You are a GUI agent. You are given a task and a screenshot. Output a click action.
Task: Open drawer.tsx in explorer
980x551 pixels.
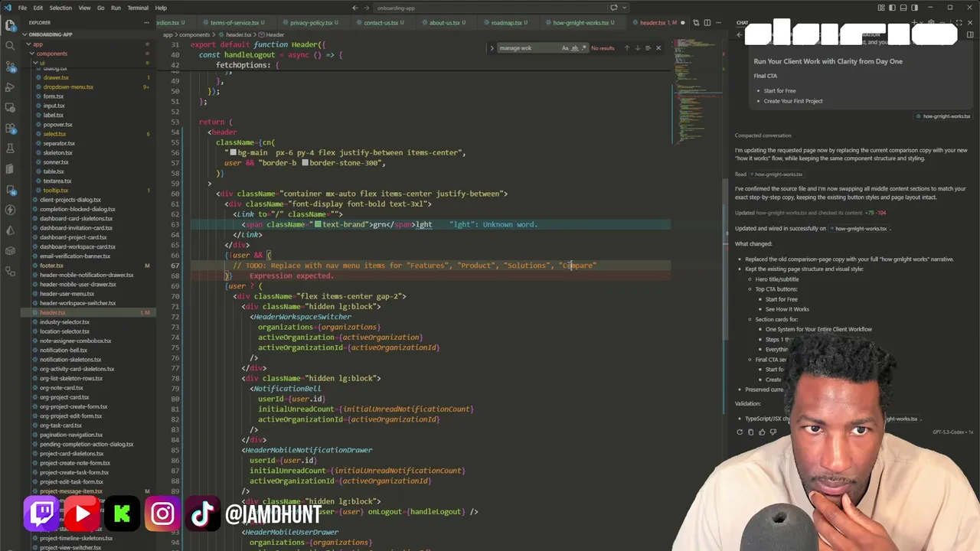click(x=56, y=77)
